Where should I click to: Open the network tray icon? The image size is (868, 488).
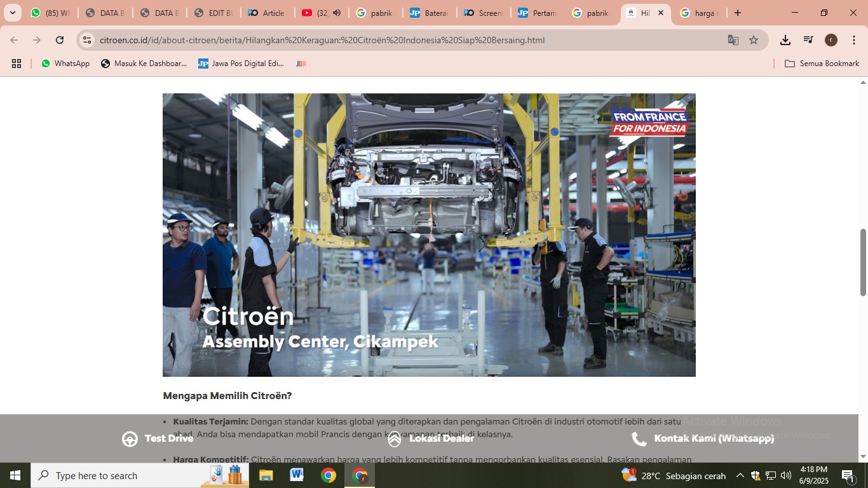pos(770,475)
